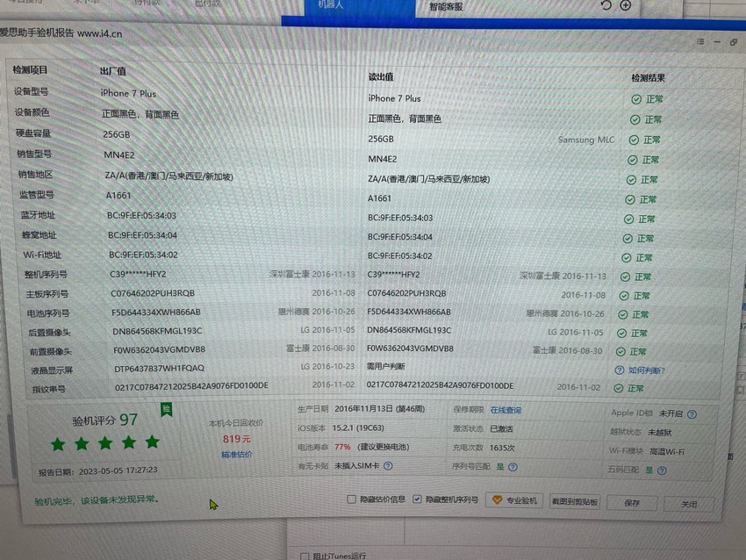
Task: Close the report using 关闭 button
Action: [x=689, y=505]
